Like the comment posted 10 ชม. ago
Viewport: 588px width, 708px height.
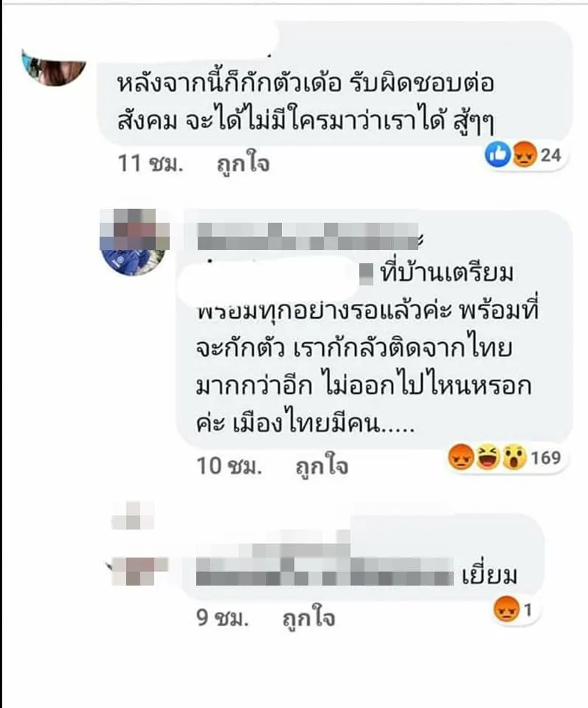click(322, 466)
